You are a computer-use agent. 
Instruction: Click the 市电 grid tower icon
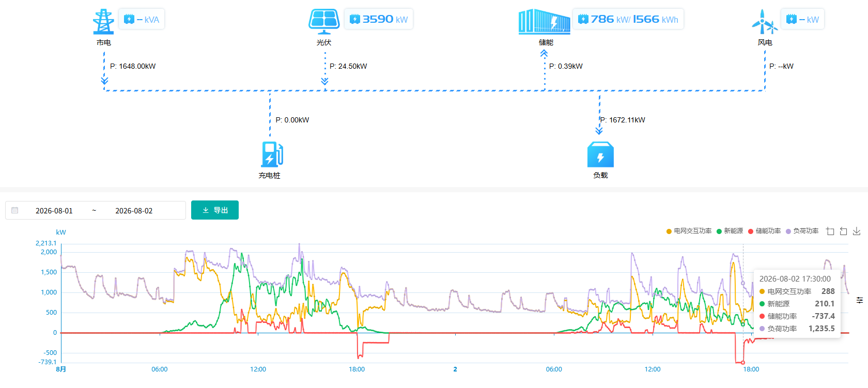tap(103, 22)
